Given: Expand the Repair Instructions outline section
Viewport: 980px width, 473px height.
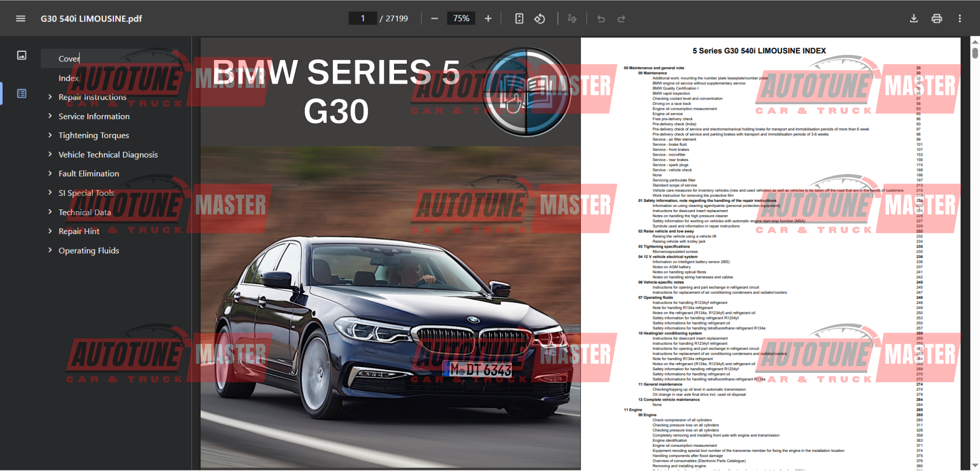Looking at the screenshot, I should coord(50,97).
